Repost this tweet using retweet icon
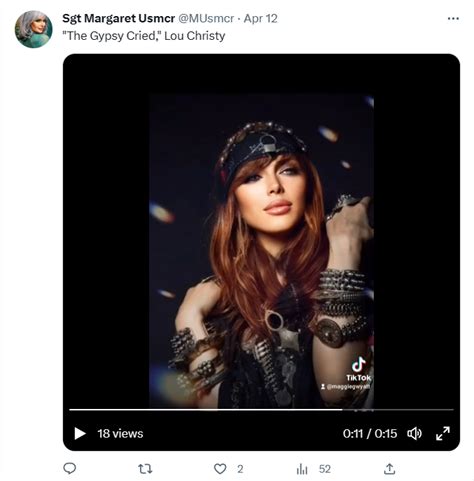The image size is (474, 481). tap(145, 469)
